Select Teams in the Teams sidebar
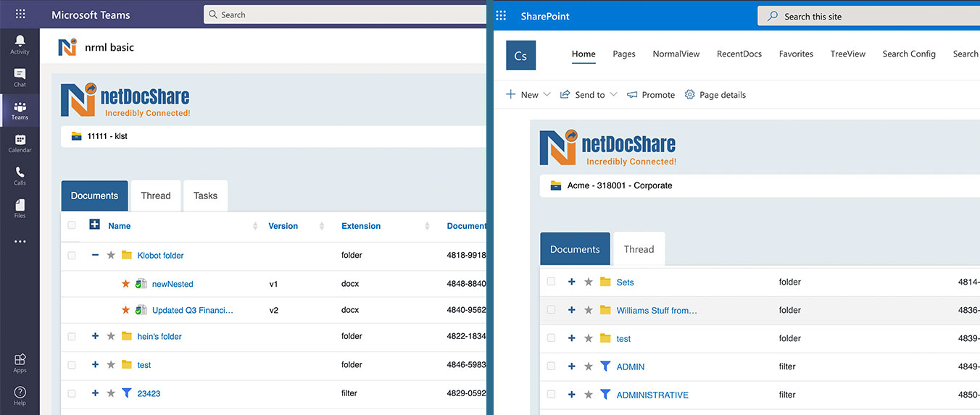The height and width of the screenshot is (415, 980). (20, 110)
